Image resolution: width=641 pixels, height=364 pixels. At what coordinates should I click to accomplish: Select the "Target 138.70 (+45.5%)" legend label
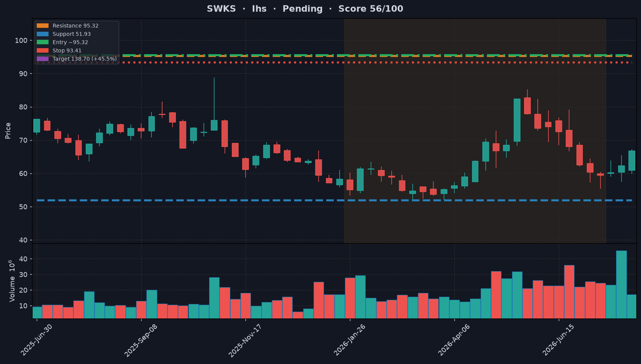[85, 59]
